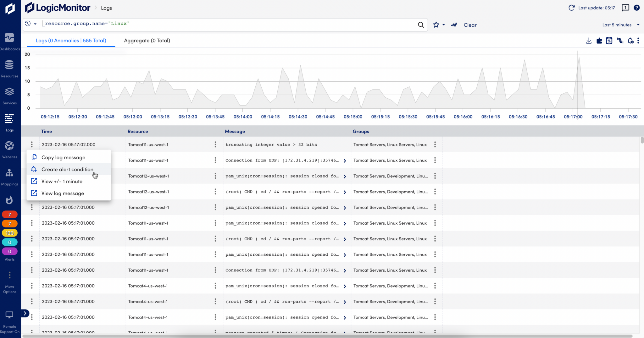Select Copy log message option
The height and width of the screenshot is (338, 644).
click(63, 157)
